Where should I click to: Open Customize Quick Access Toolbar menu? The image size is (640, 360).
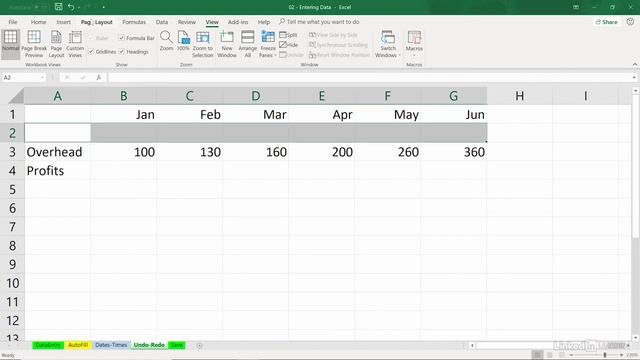[x=104, y=7]
